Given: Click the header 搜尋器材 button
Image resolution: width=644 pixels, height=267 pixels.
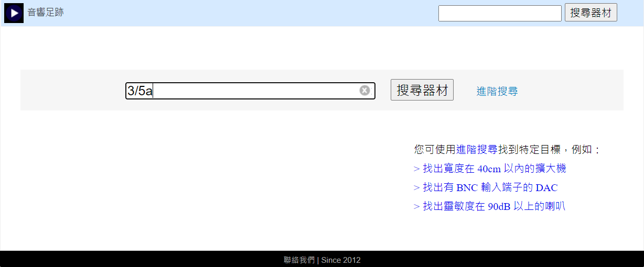Looking at the screenshot, I should pos(591,13).
